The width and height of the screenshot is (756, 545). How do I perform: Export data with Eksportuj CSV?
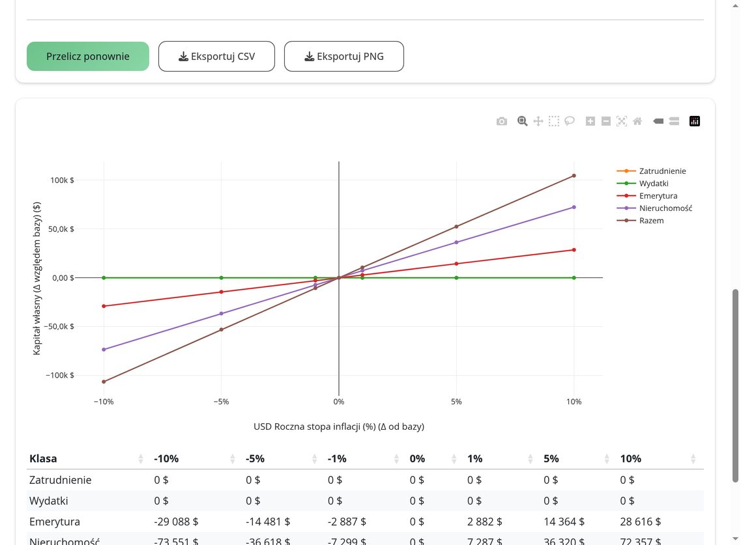(x=216, y=57)
